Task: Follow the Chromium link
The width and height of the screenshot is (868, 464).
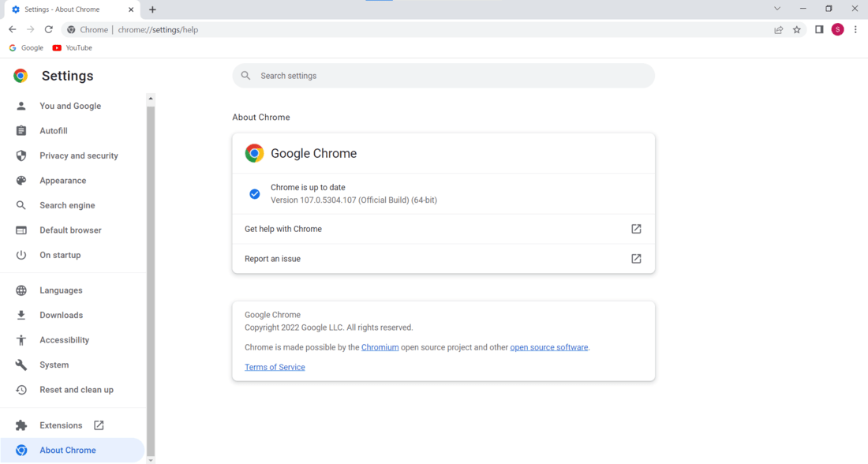Action: point(380,347)
